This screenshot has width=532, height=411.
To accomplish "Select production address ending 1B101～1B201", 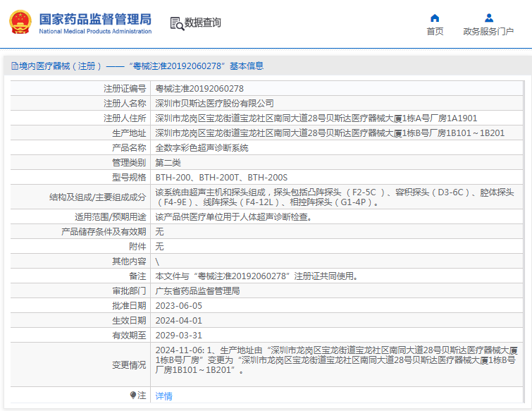I will click(330, 133).
